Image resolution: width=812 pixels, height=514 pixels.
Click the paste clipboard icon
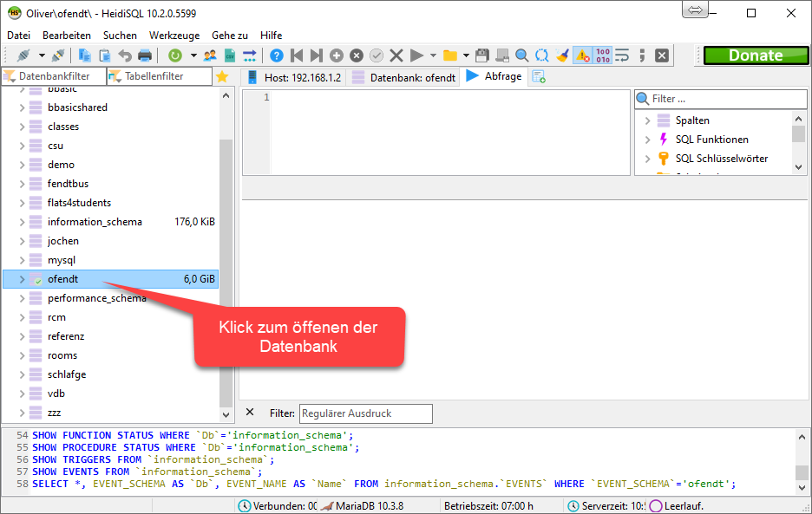click(x=105, y=55)
